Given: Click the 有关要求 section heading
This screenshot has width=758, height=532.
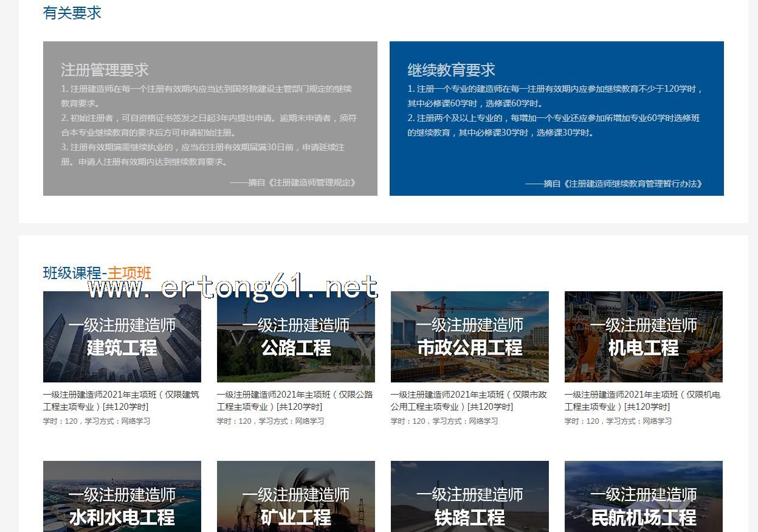Looking at the screenshot, I should [x=72, y=13].
